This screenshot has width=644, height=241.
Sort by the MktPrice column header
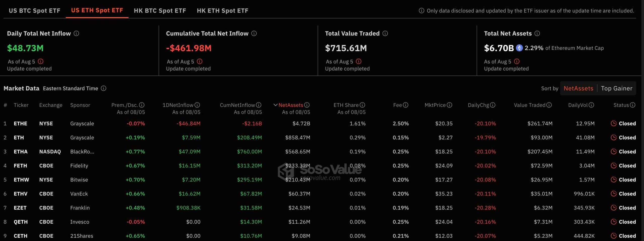pyautogui.click(x=435, y=105)
